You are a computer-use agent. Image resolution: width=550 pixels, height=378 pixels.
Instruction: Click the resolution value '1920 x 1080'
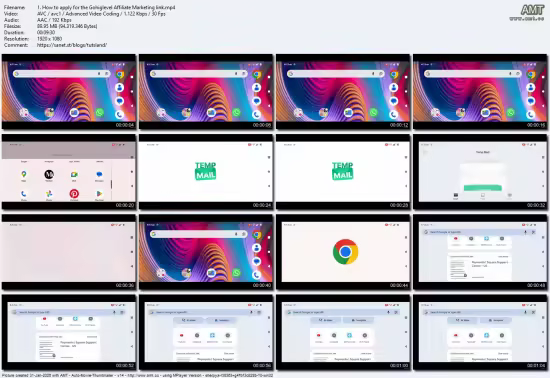(x=49, y=39)
